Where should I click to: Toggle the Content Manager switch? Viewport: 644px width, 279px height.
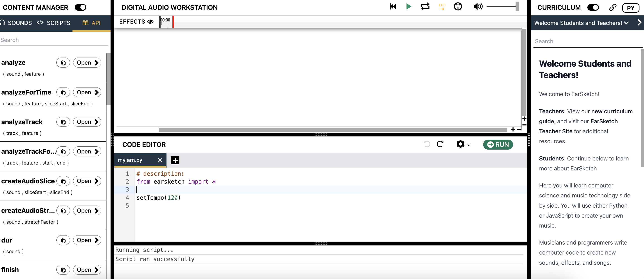(x=80, y=7)
